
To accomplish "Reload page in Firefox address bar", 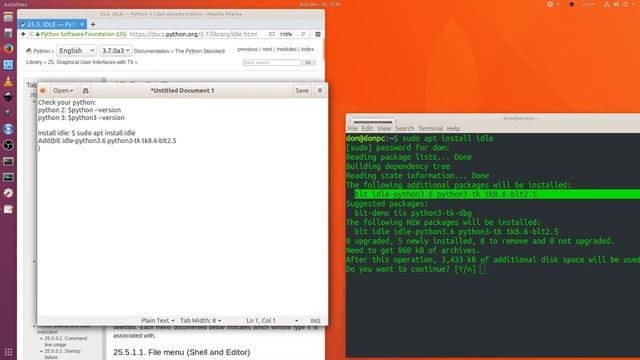I will tap(303, 34).
